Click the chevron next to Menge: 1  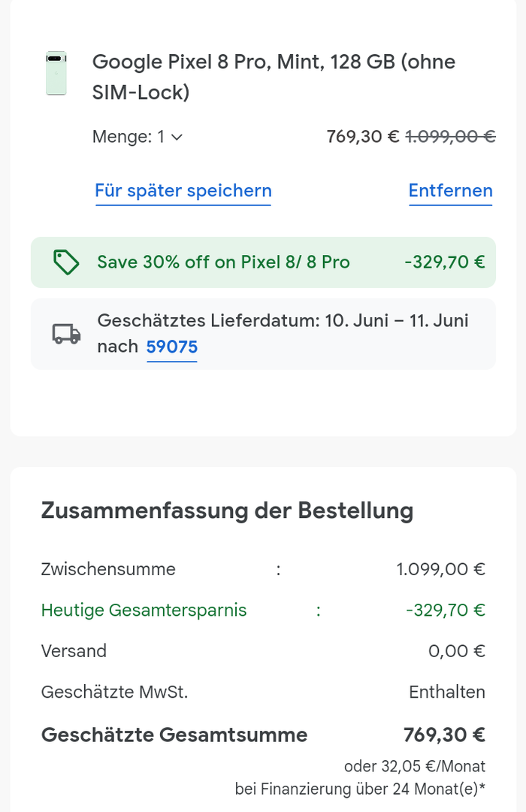177,137
